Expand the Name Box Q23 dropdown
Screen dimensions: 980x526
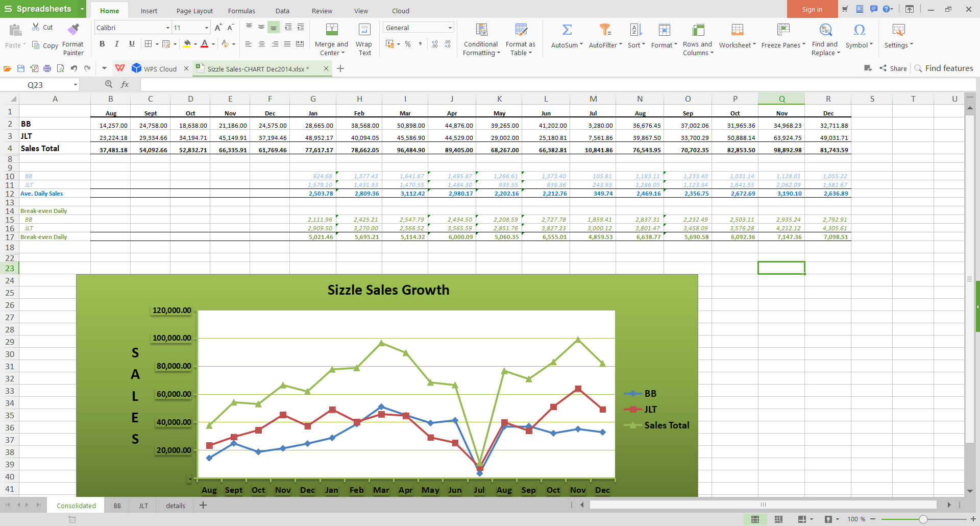75,85
